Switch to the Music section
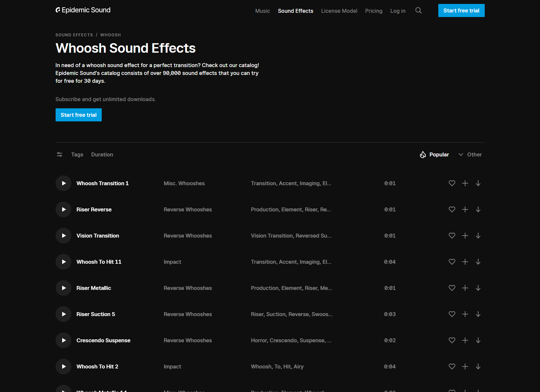 (x=262, y=10)
